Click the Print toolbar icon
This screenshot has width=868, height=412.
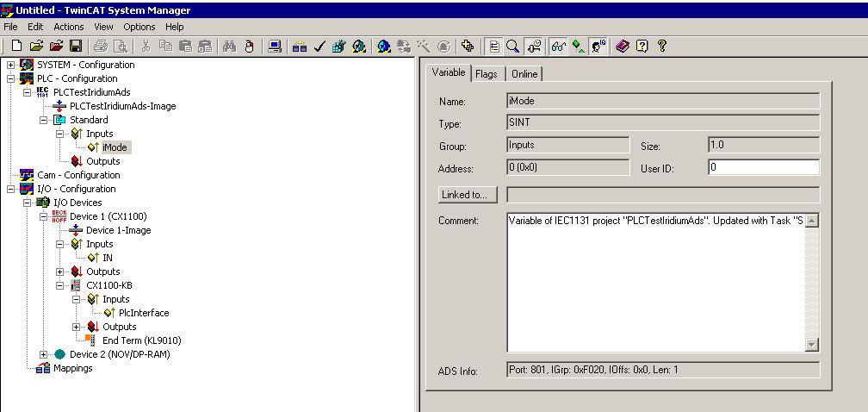(101, 47)
